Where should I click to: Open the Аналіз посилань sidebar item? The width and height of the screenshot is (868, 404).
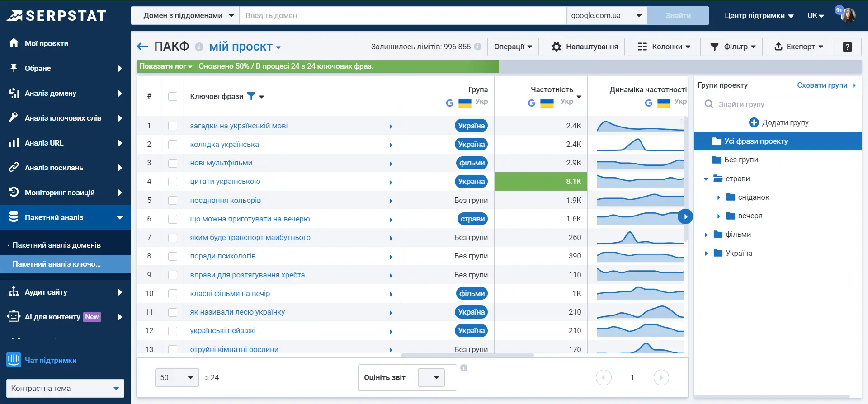point(65,168)
